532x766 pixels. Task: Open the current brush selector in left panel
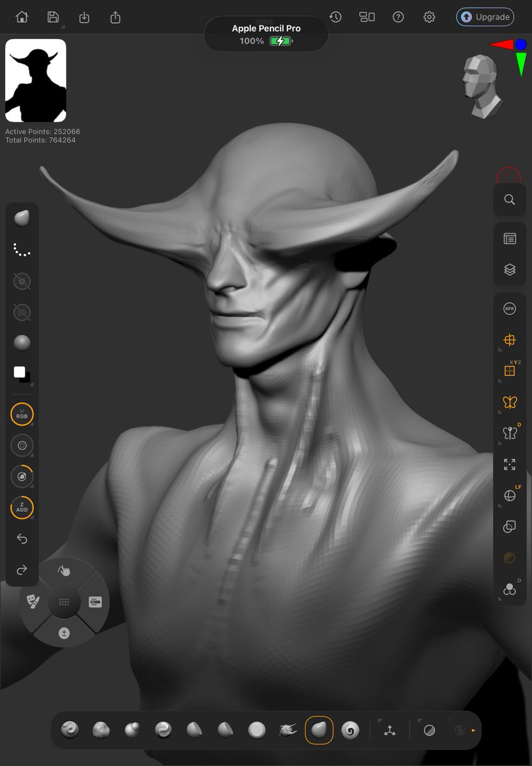(x=22, y=218)
